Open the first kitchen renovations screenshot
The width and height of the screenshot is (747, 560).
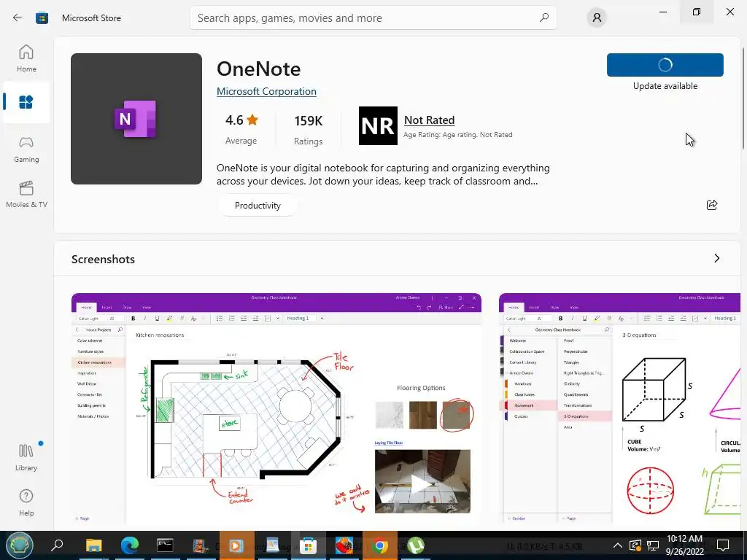[x=276, y=408]
